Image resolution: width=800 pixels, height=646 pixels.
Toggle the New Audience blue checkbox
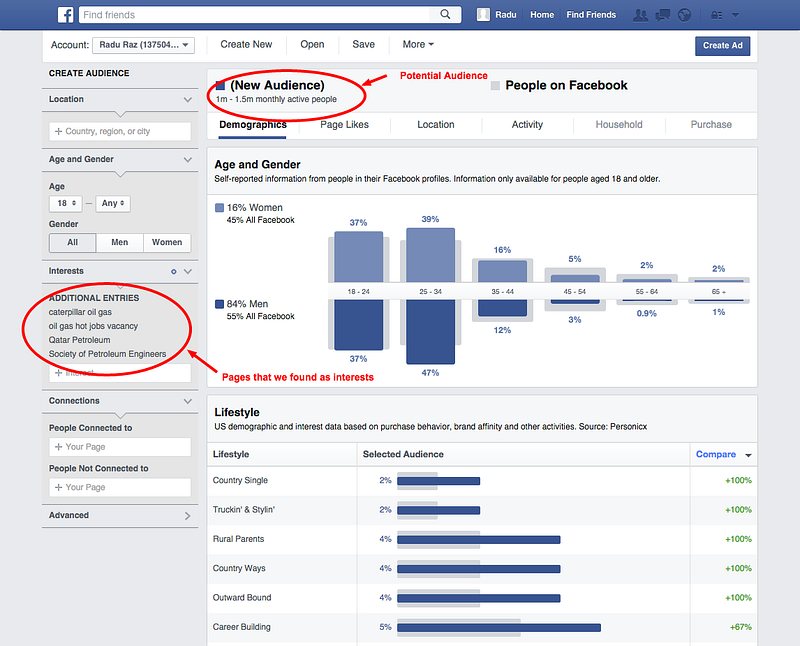pos(220,85)
